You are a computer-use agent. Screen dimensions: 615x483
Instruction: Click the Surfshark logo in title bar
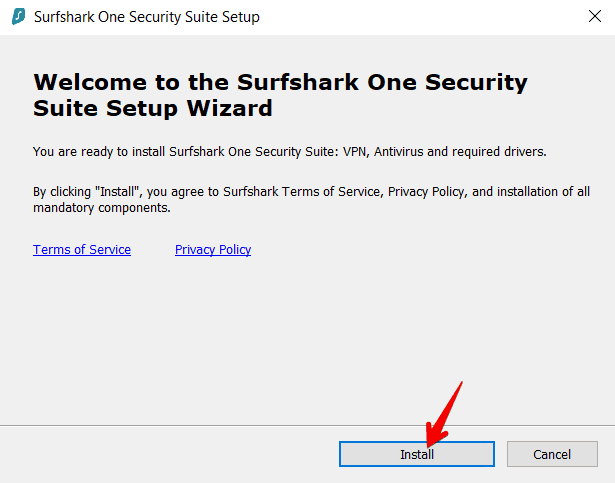[17, 17]
